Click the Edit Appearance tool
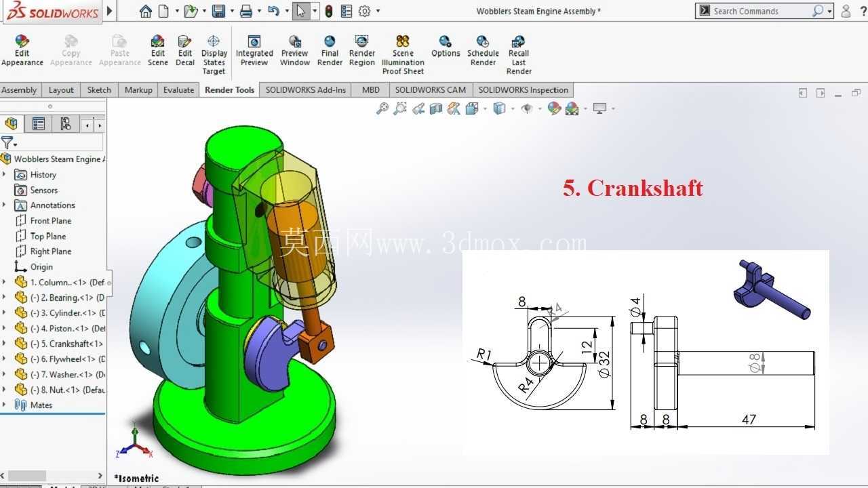The height and width of the screenshot is (488, 868). click(22, 51)
